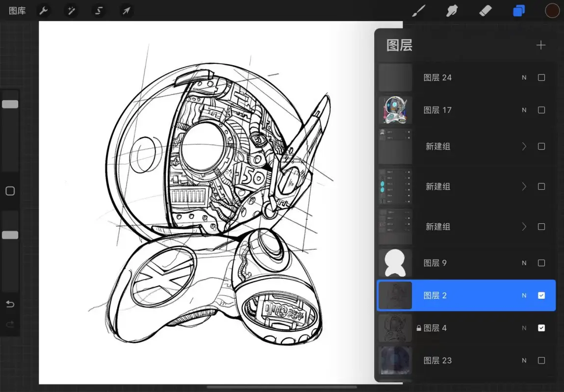
Task: Go back to 图库 gallery
Action: point(17,11)
